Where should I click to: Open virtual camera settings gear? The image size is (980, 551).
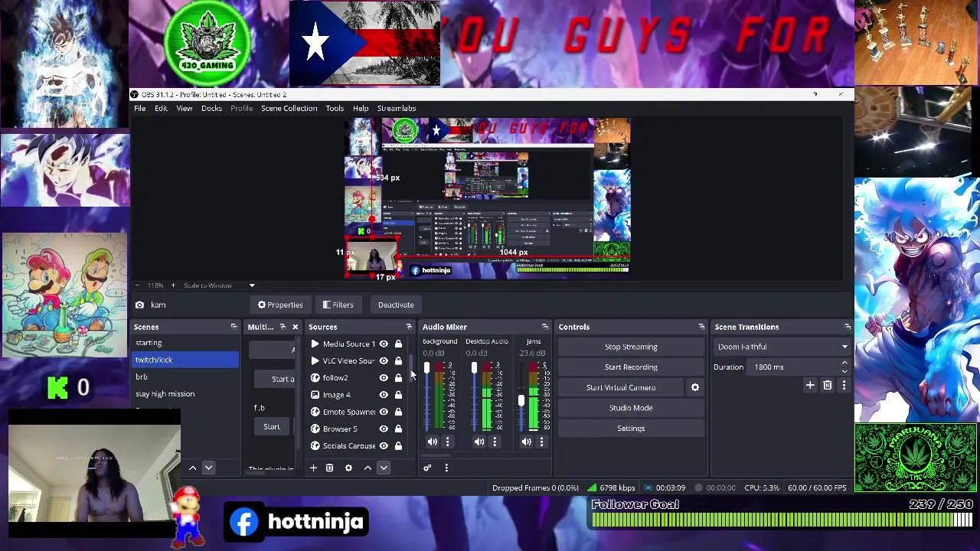pyautogui.click(x=695, y=387)
